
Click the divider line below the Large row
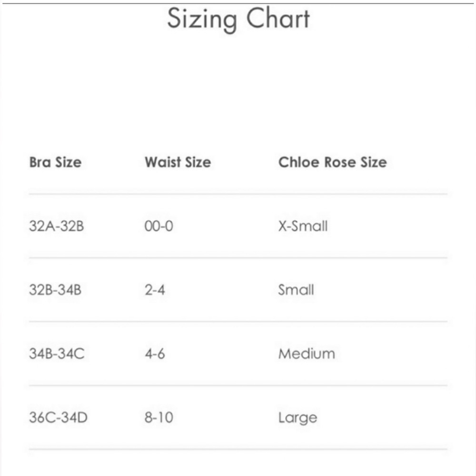[238, 449]
